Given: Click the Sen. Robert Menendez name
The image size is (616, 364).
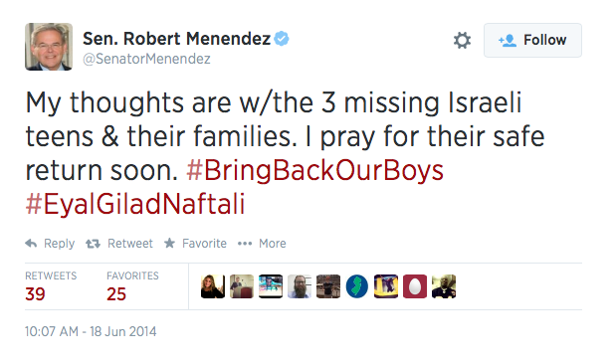Looking at the screenshot, I should [177, 39].
